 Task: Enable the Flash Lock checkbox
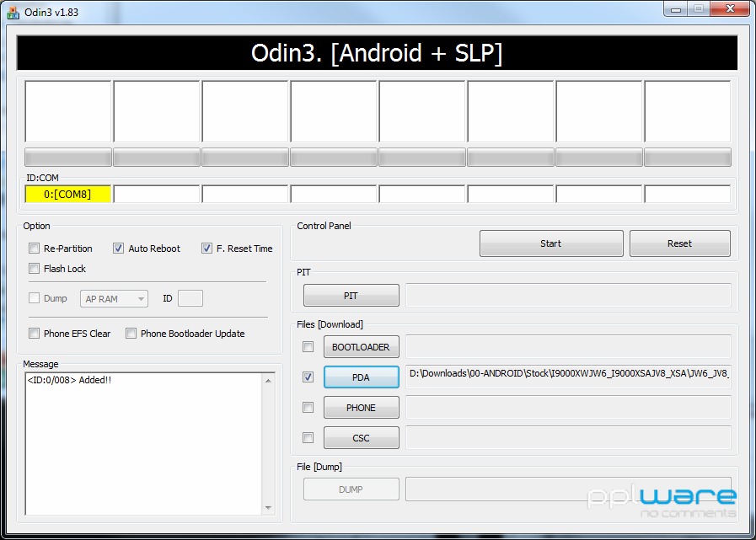(x=34, y=269)
